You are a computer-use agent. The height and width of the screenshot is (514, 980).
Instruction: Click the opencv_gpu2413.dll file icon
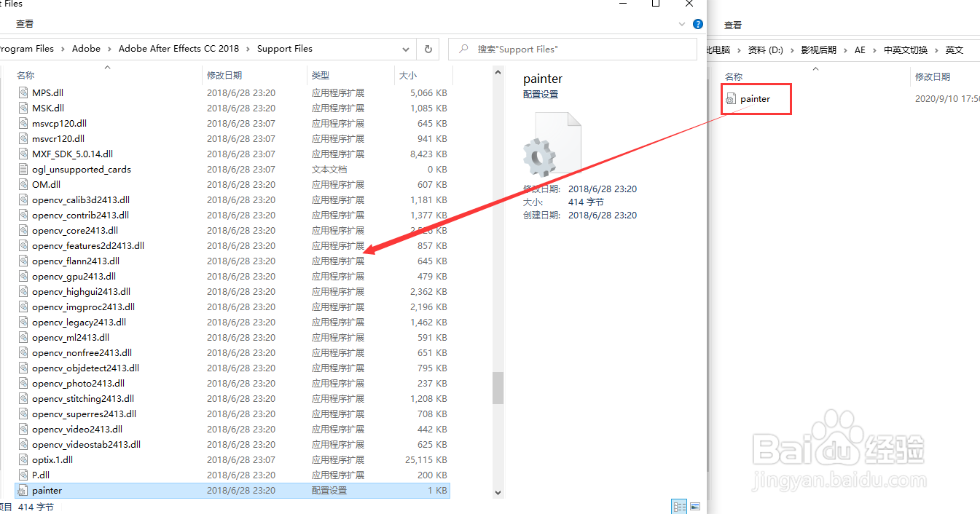click(x=23, y=277)
